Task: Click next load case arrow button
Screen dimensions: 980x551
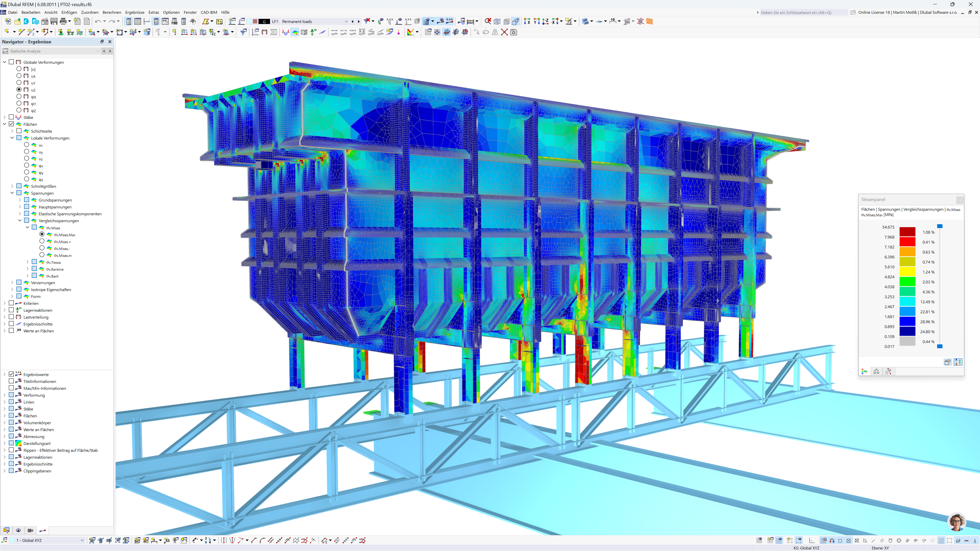Action: click(358, 22)
